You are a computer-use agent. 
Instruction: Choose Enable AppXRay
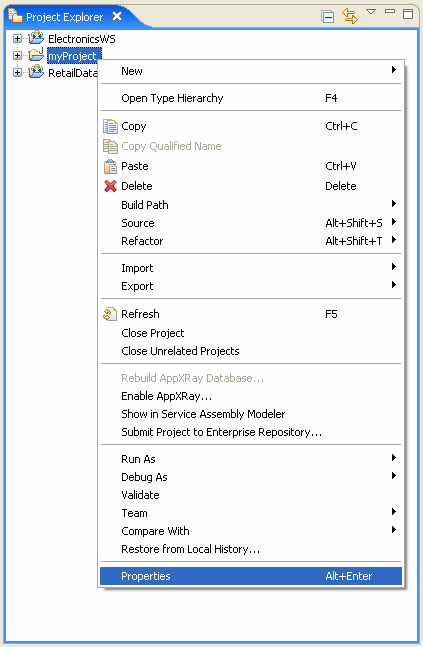click(x=251, y=396)
